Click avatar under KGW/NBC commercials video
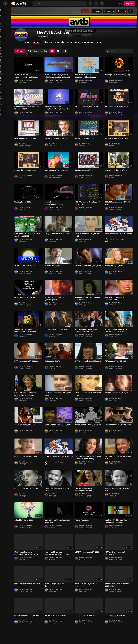The height and width of the screenshot is (644, 138). 76,495
